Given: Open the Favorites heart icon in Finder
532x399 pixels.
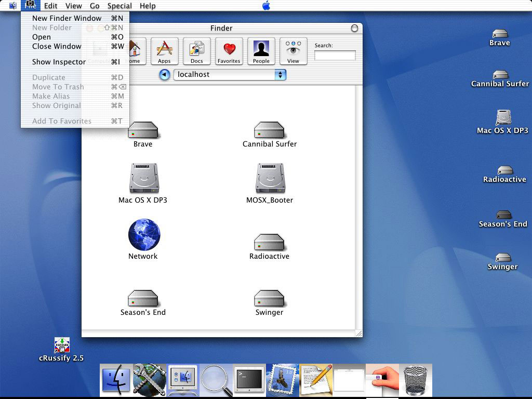Looking at the screenshot, I should pos(229,51).
